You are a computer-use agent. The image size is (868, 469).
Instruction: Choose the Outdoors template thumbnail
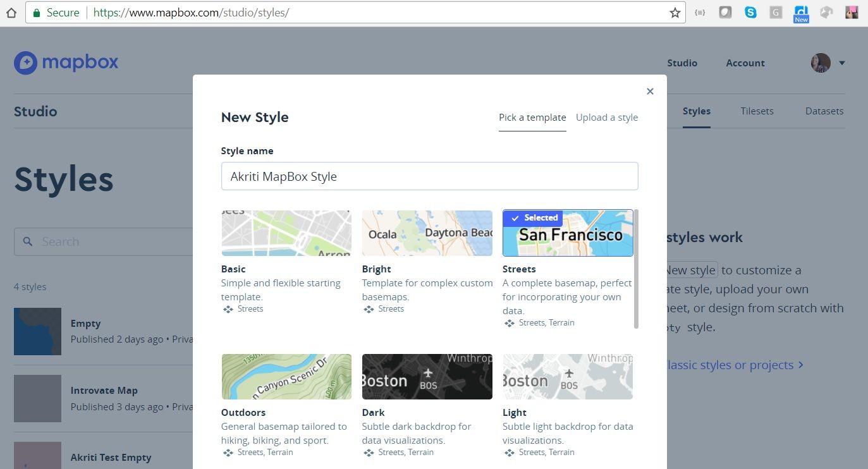pyautogui.click(x=286, y=377)
